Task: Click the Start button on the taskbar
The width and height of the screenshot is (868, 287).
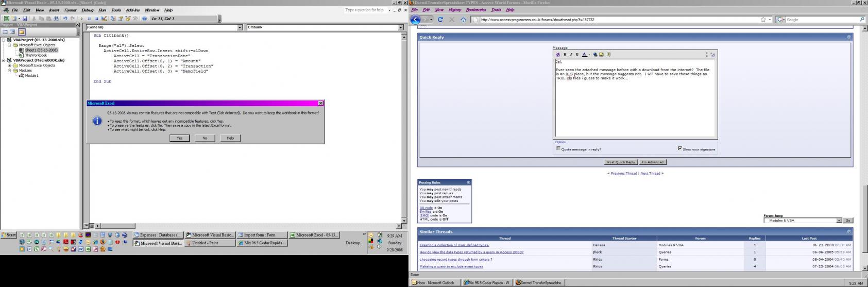Action: 9,235
